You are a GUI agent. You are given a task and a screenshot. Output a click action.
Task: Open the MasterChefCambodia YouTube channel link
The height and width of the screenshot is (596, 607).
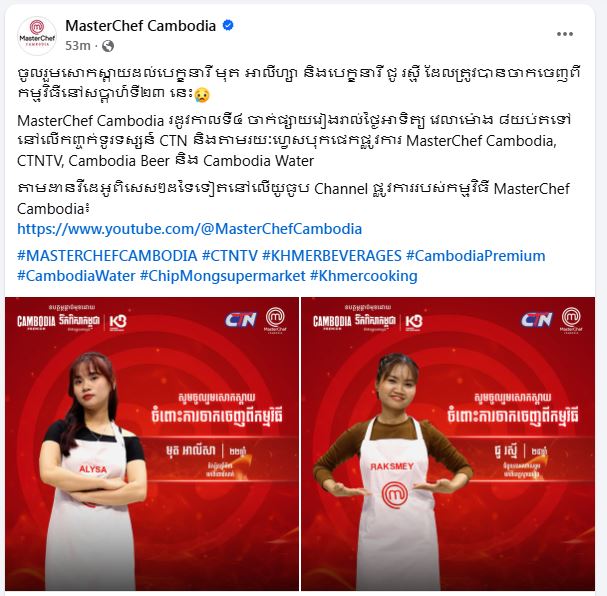190,229
